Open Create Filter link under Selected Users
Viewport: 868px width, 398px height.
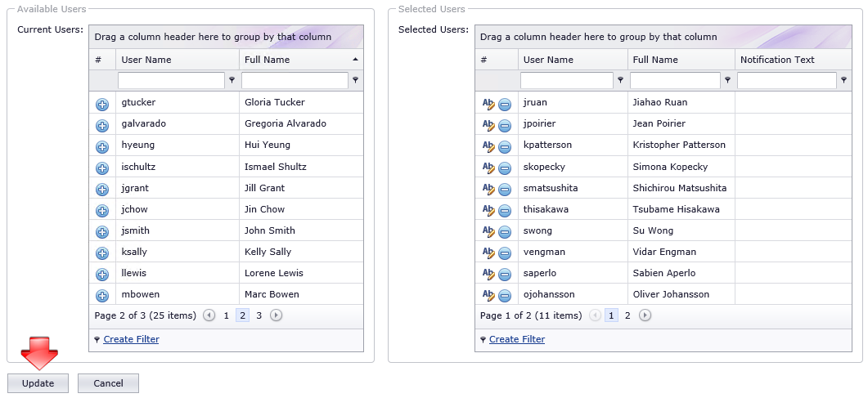coord(517,339)
